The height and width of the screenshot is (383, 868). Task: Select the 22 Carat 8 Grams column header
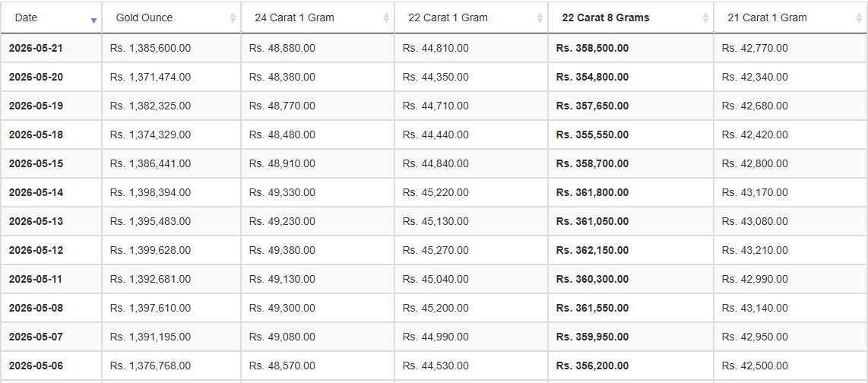click(x=631, y=17)
